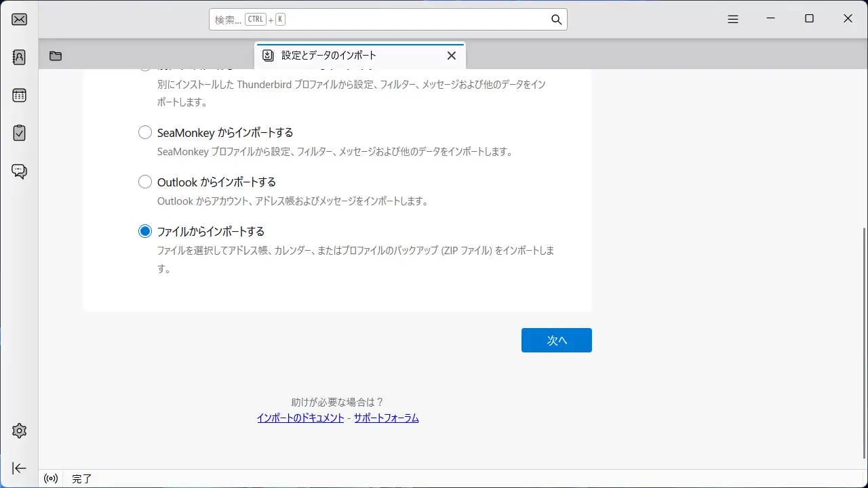The image size is (868, 488).
Task: Close the 設定とデータのインポート tab
Action: [x=452, y=56]
